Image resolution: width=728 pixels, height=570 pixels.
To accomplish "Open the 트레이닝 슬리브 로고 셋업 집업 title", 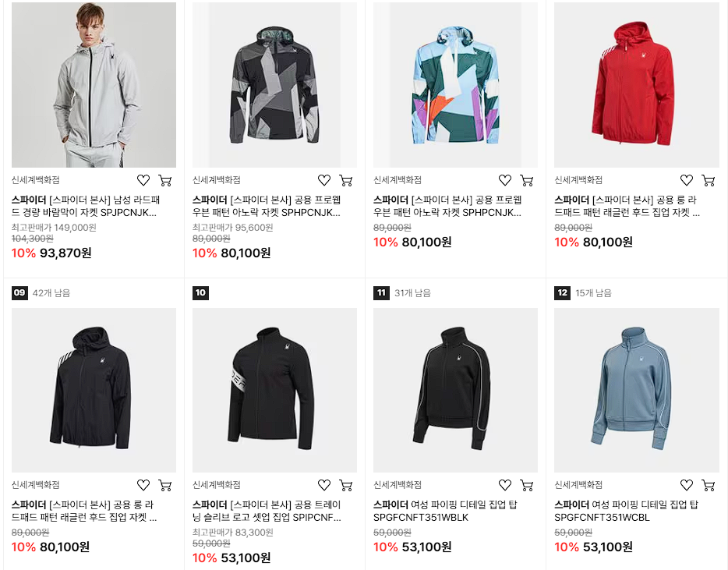I will [267, 511].
